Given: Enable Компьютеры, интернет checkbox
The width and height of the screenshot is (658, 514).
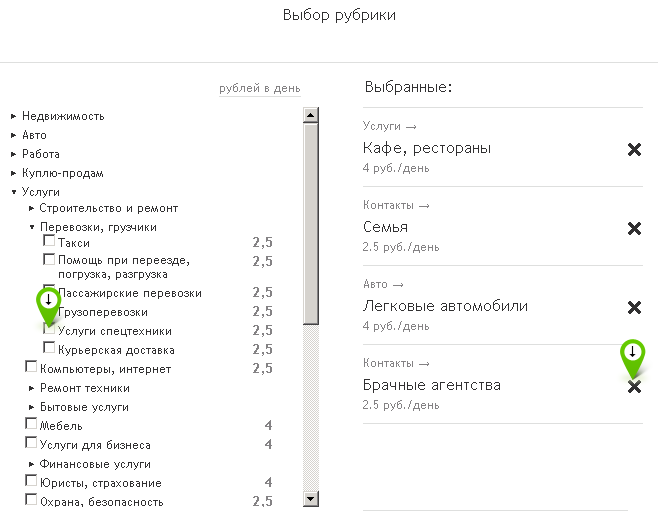Looking at the screenshot, I should [31, 368].
